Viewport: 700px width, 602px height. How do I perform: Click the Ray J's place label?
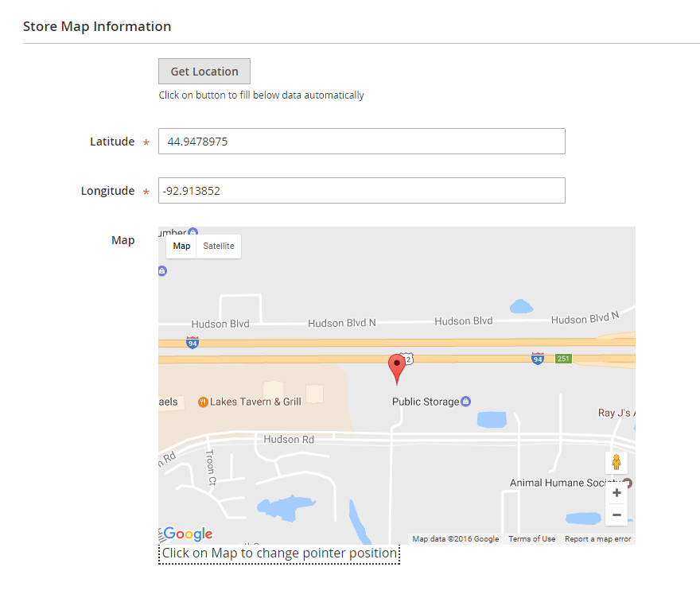[x=616, y=413]
